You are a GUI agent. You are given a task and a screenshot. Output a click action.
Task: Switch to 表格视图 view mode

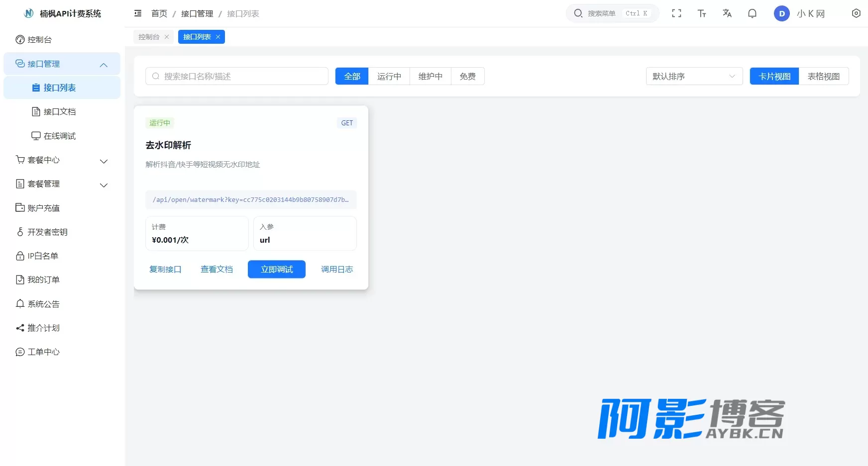pos(824,76)
